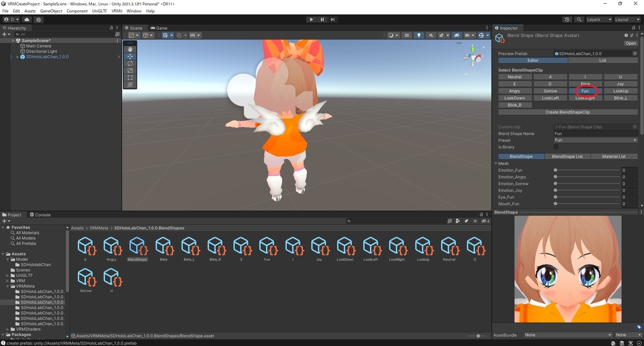Click the global search magnifier icon
The height and width of the screenshot is (346, 644).
(x=579, y=19)
